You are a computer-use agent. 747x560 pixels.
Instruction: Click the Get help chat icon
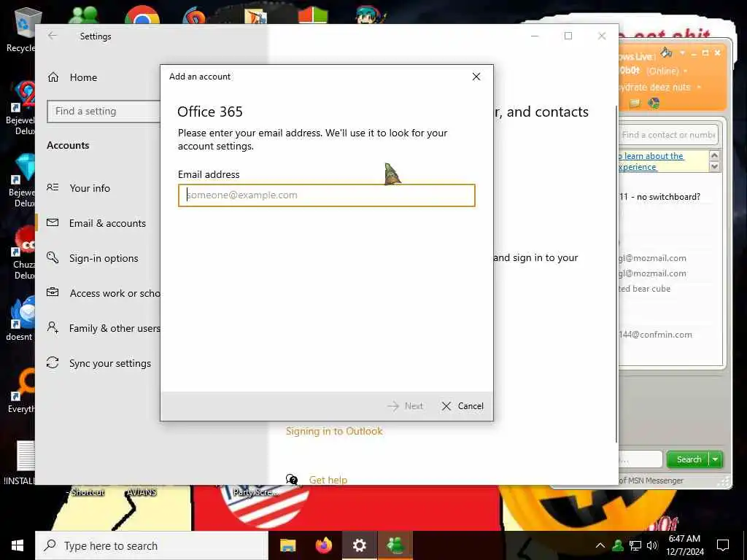click(x=292, y=480)
